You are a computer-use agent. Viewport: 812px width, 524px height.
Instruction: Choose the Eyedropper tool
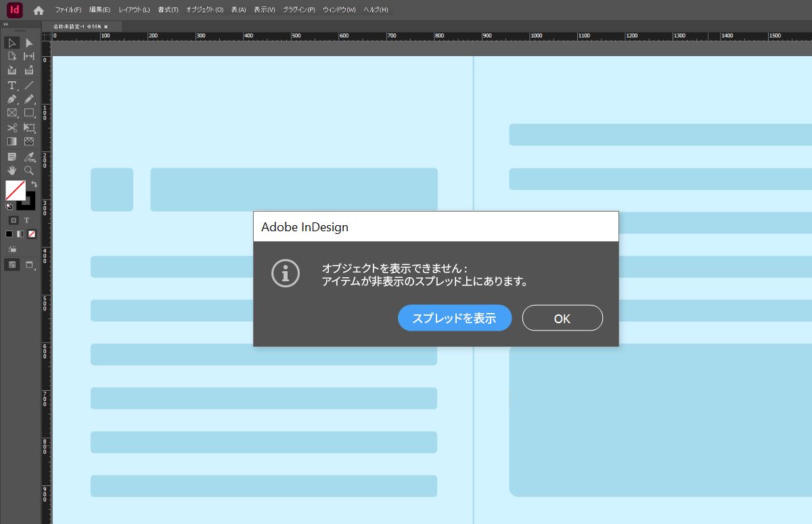click(x=29, y=156)
